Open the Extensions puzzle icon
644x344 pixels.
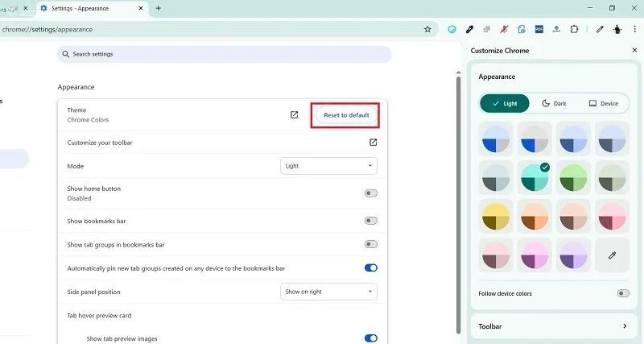coord(574,29)
